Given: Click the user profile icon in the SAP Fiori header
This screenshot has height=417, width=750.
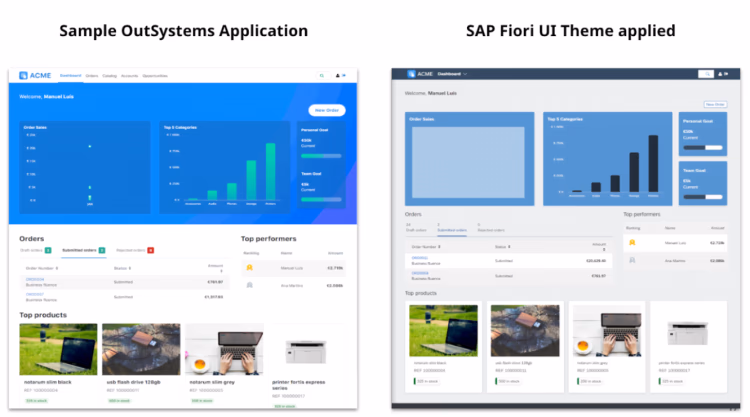Looking at the screenshot, I should (720, 74).
